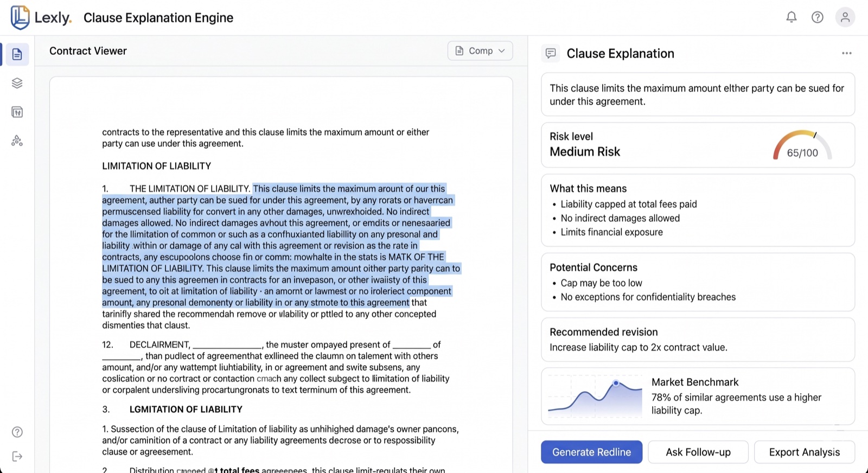Click the data point on benchmark chart
This screenshot has height=473, width=868.
616,383
